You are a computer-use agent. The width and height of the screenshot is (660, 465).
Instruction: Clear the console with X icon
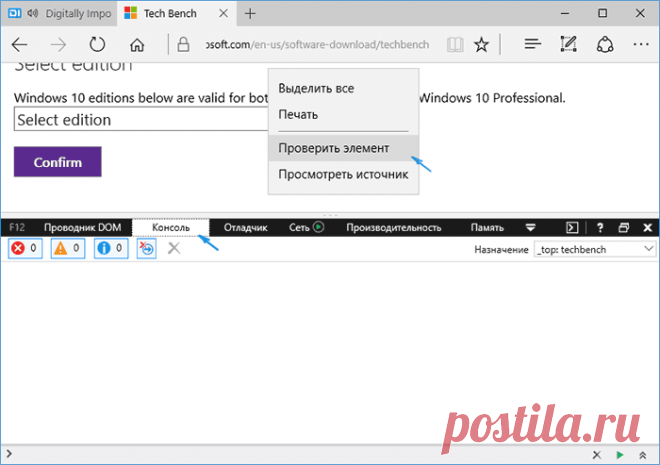point(174,248)
